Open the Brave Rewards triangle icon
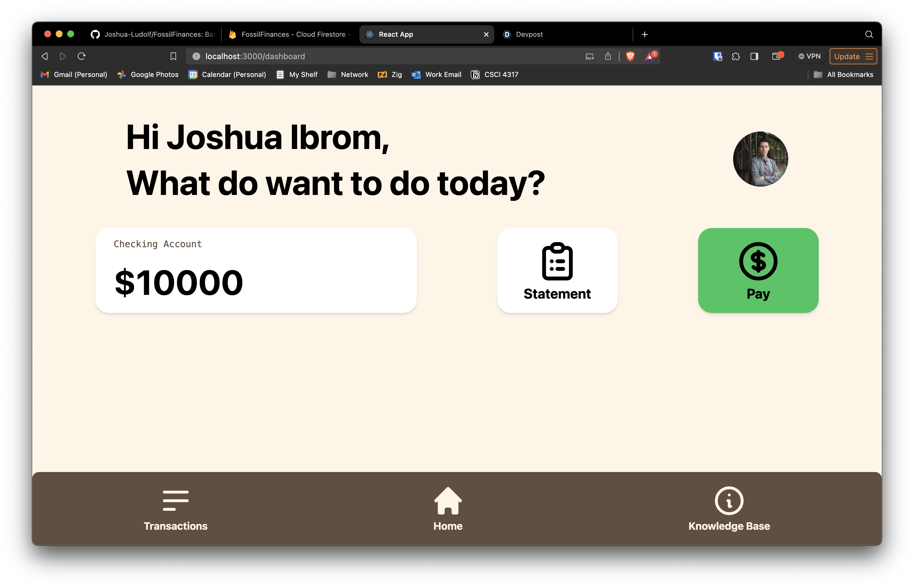This screenshot has width=914, height=588. coord(650,57)
